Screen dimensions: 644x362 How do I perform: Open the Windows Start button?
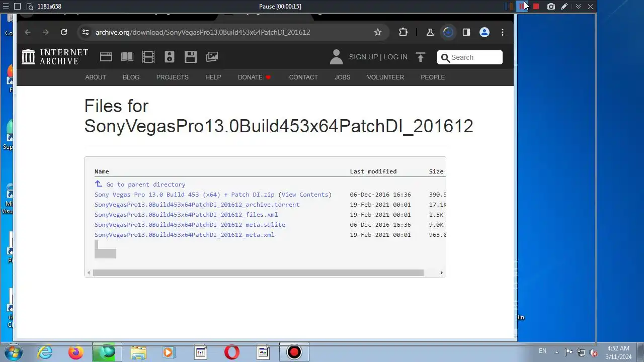[x=13, y=352]
